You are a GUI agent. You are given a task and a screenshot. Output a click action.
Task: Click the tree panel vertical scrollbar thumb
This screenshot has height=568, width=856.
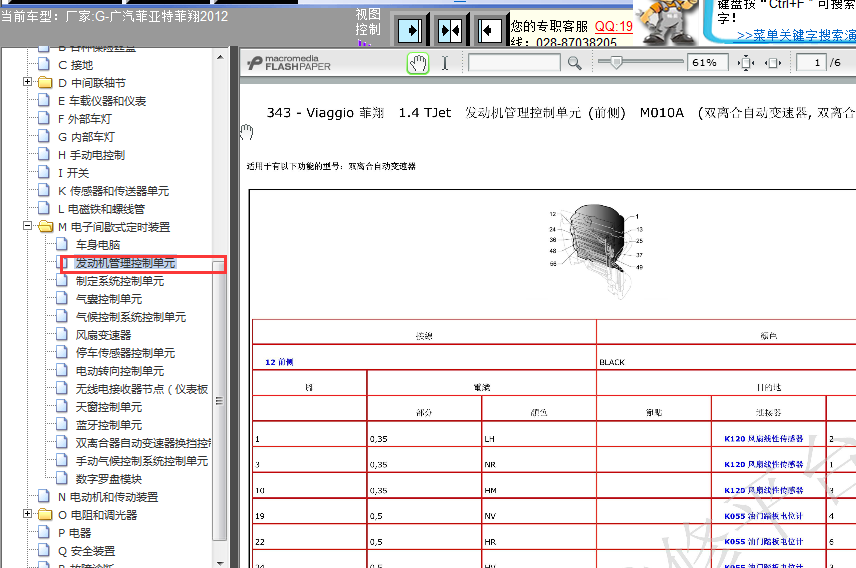(x=219, y=400)
